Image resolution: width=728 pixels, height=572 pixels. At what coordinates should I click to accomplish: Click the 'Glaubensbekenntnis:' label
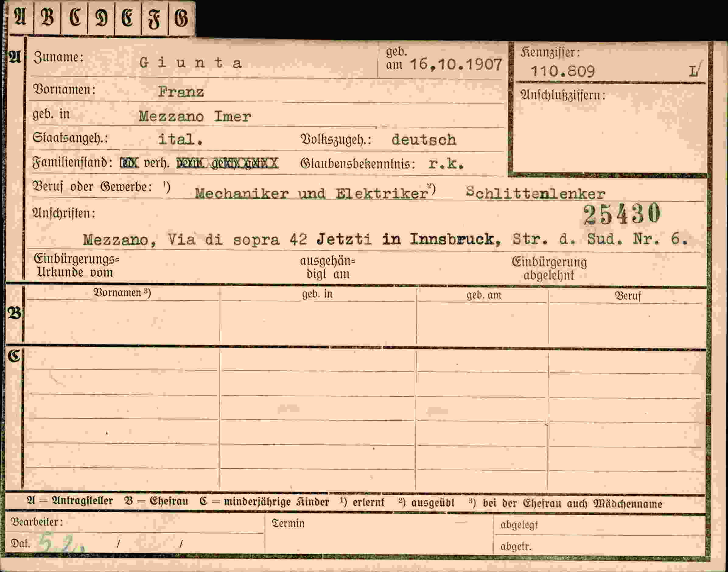click(358, 164)
